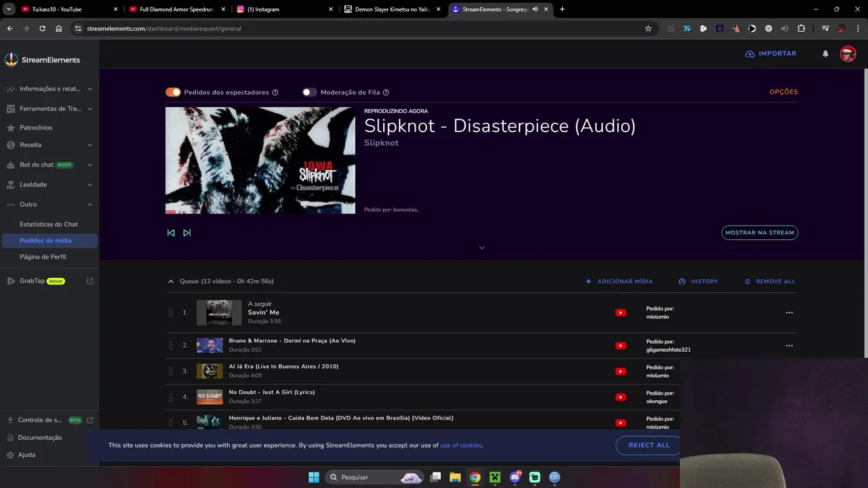
Task: Open YouTube link for Aí Já Era
Action: pos(620,371)
